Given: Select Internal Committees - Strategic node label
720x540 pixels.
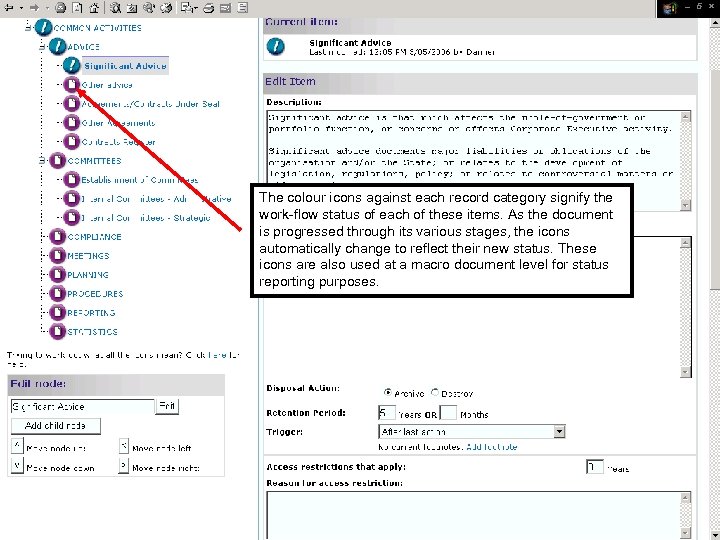Looking at the screenshot, I should tap(146, 218).
